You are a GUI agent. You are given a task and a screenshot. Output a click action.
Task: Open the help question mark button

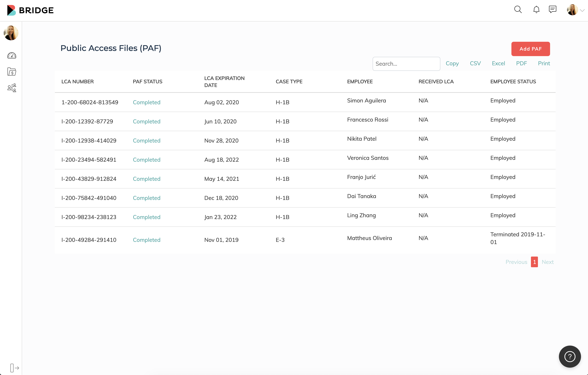[x=570, y=356]
